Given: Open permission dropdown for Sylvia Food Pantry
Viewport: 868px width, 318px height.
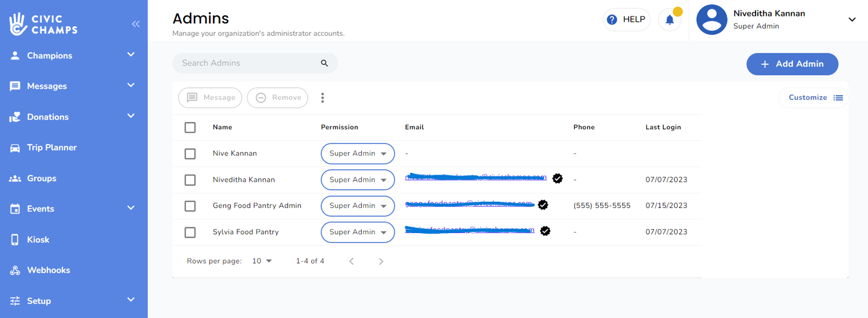Looking at the screenshot, I should [x=358, y=232].
